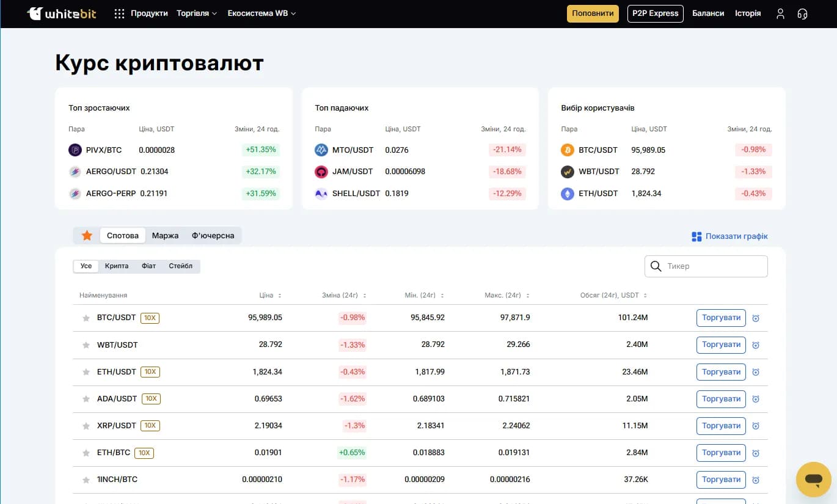
Task: Focus the Тикер search field
Action: pyautogui.click(x=706, y=266)
